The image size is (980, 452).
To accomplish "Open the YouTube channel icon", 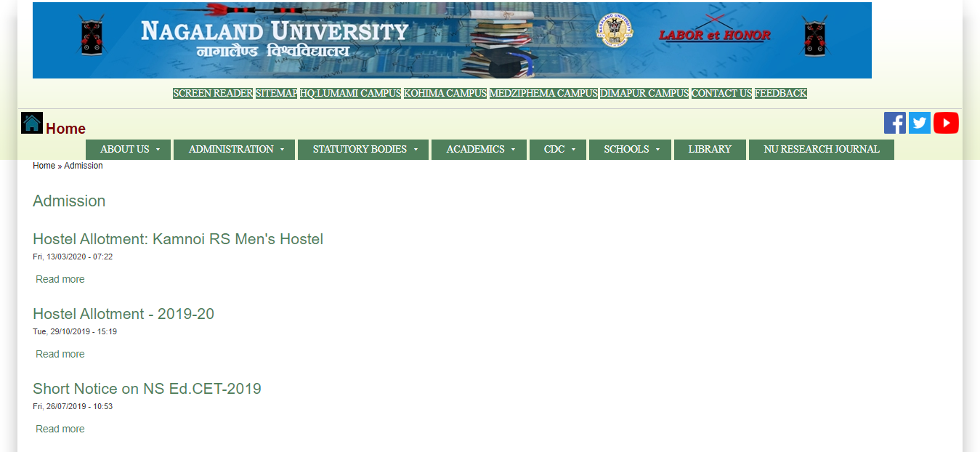I will (x=946, y=123).
